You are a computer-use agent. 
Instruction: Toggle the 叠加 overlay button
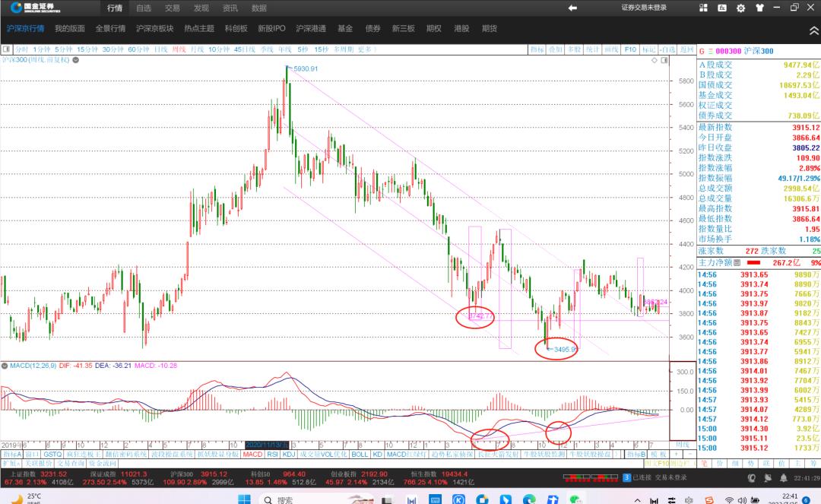[556, 49]
